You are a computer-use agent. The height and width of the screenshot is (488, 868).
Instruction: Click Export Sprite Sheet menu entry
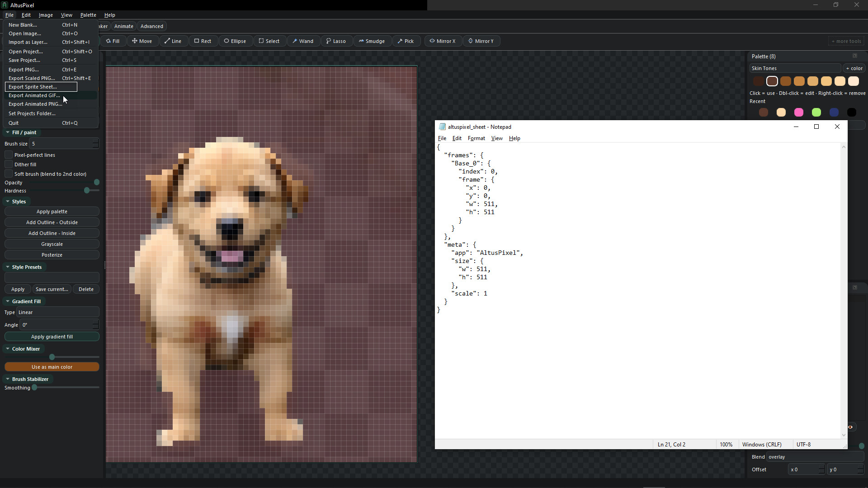(x=41, y=87)
